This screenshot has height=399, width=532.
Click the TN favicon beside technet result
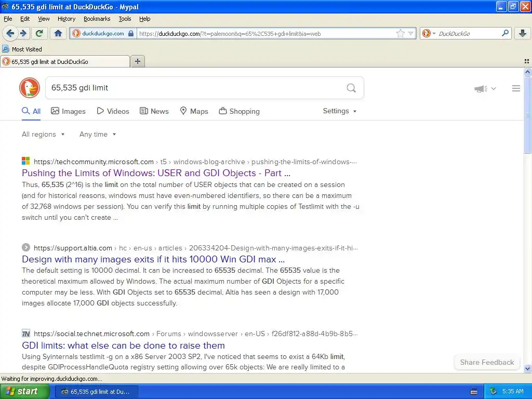(x=26, y=334)
